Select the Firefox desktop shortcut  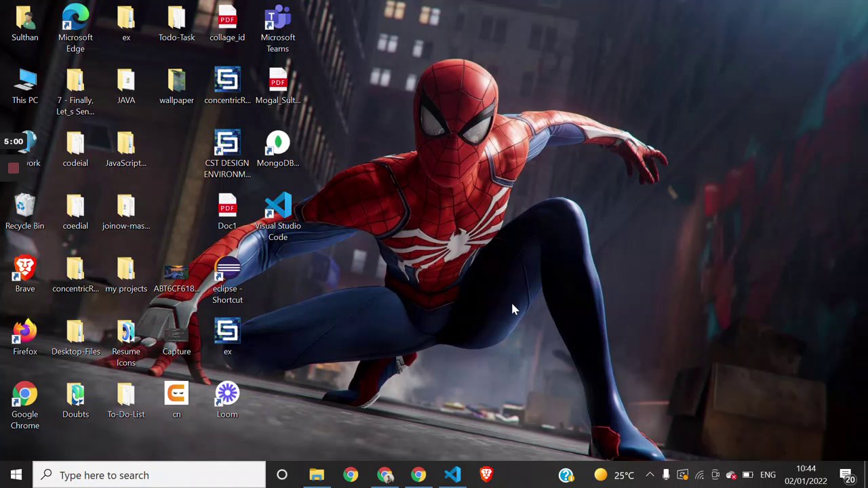(x=25, y=338)
